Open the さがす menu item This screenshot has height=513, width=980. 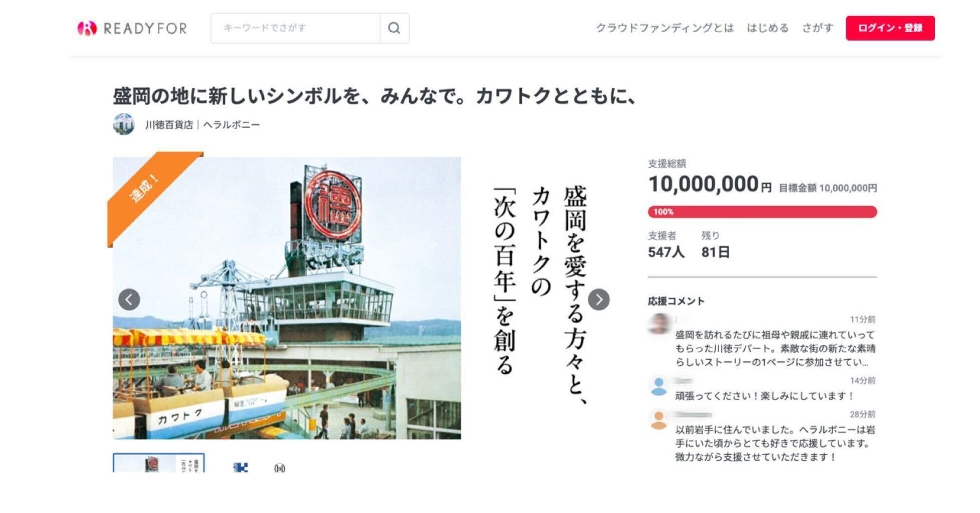pos(817,28)
